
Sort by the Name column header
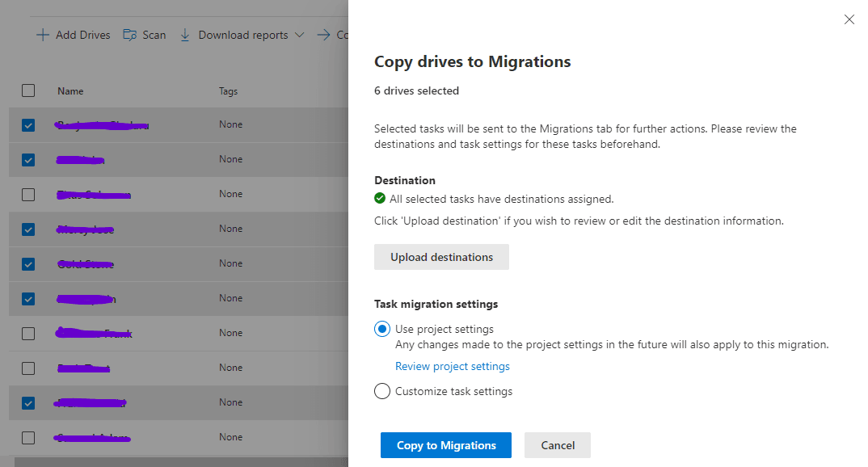click(70, 91)
